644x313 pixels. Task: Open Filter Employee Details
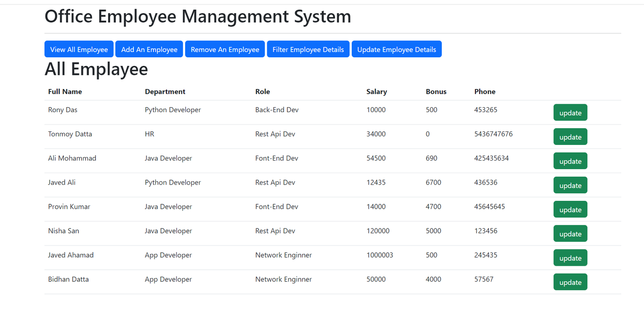click(x=308, y=49)
